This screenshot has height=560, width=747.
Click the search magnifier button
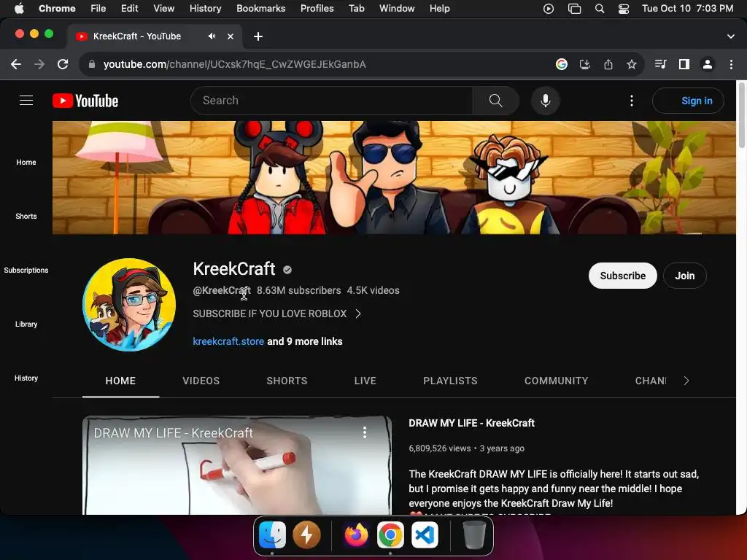pyautogui.click(x=495, y=101)
